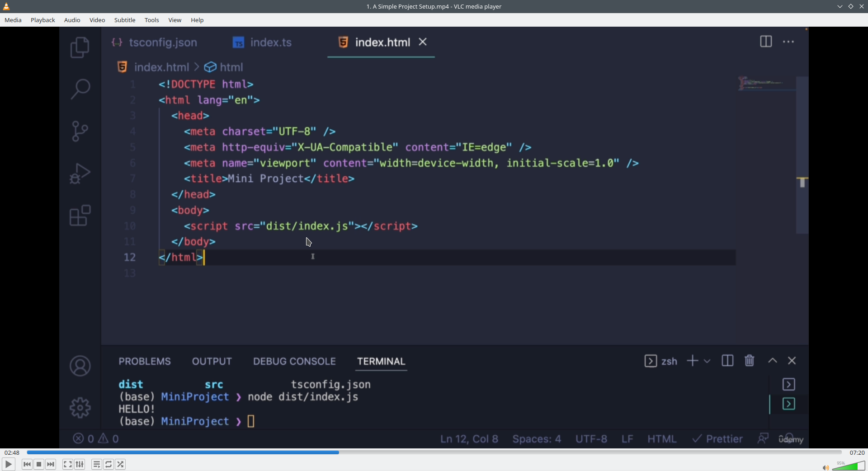Image resolution: width=868 pixels, height=471 pixels.
Task: Toggle fullscreen video mode
Action: tap(68, 464)
